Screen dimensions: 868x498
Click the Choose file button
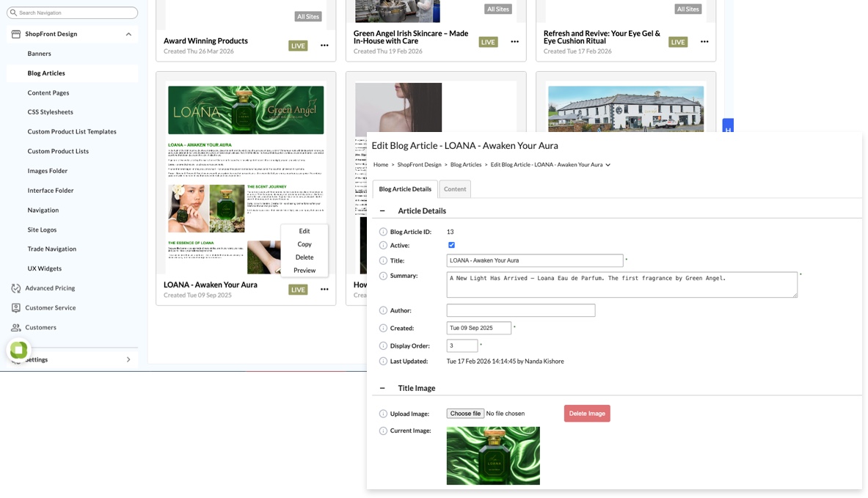(x=466, y=414)
